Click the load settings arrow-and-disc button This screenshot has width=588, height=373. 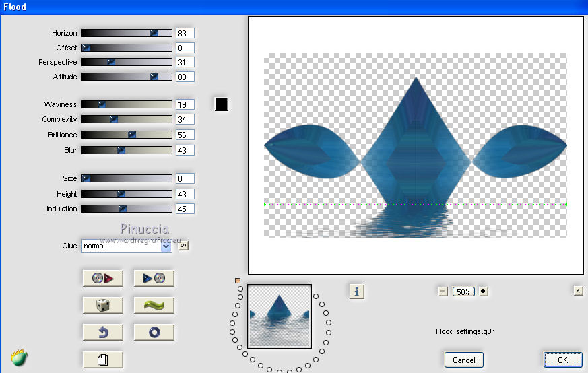click(154, 279)
